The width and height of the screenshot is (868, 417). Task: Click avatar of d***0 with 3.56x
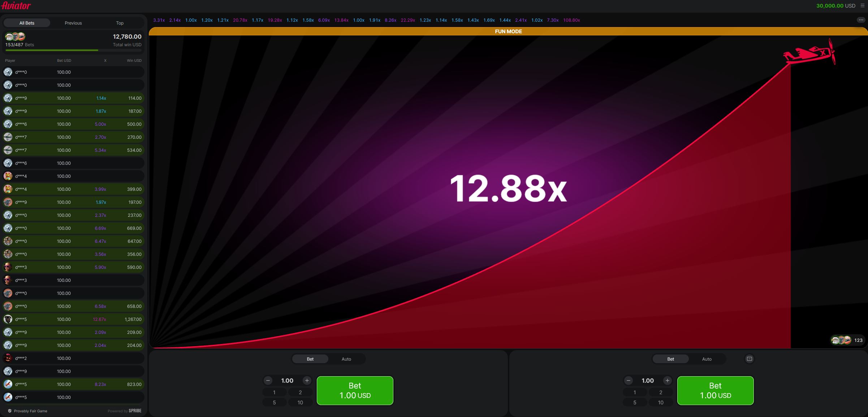(x=8, y=254)
